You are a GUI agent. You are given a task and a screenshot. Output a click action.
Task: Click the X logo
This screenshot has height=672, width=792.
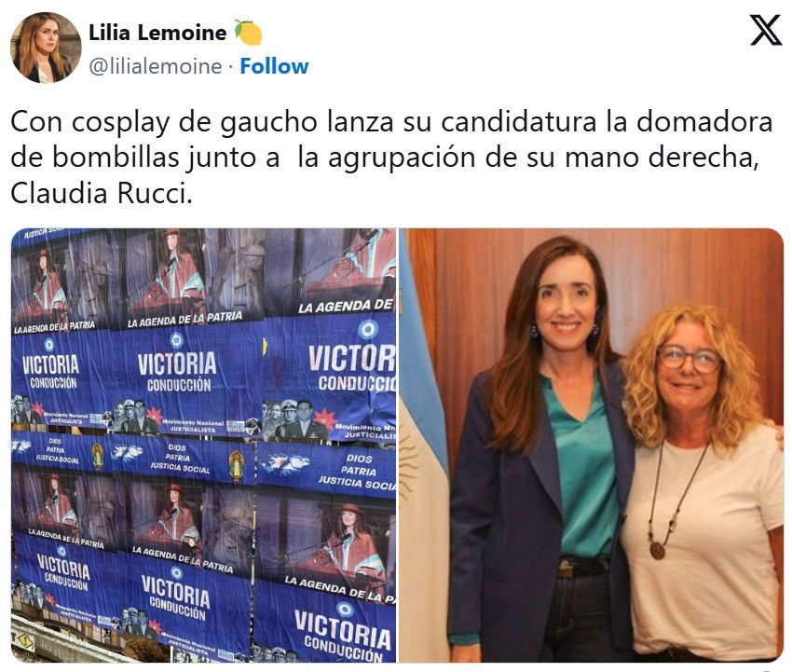[765, 30]
